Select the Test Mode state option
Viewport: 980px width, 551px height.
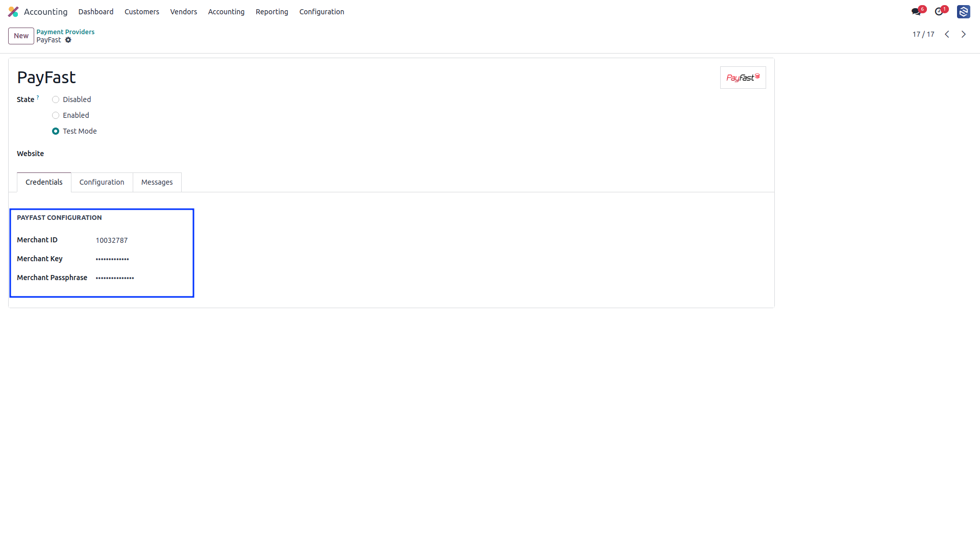coord(56,131)
